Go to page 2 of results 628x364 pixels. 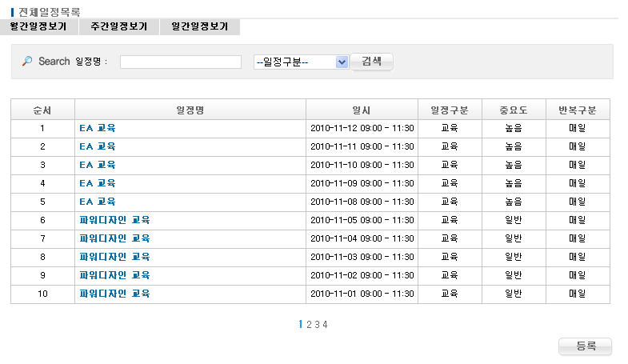309,324
